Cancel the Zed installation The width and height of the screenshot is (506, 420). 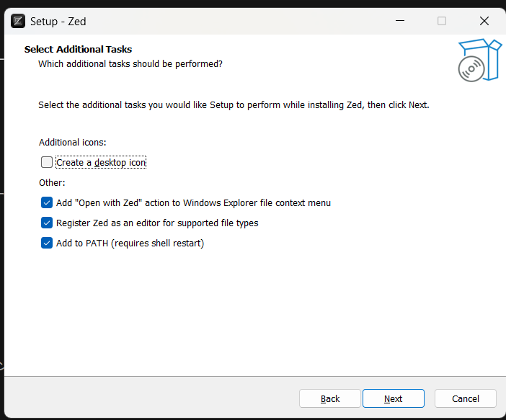pyautogui.click(x=466, y=398)
